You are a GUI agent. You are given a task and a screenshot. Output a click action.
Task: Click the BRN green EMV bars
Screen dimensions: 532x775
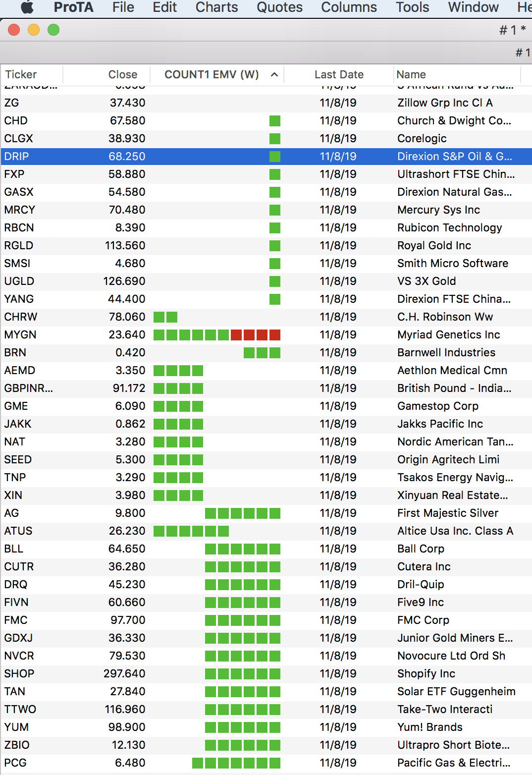pos(262,353)
